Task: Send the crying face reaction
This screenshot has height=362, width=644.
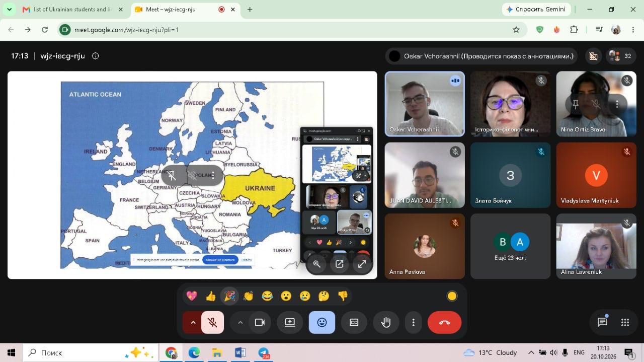Action: [x=305, y=296]
